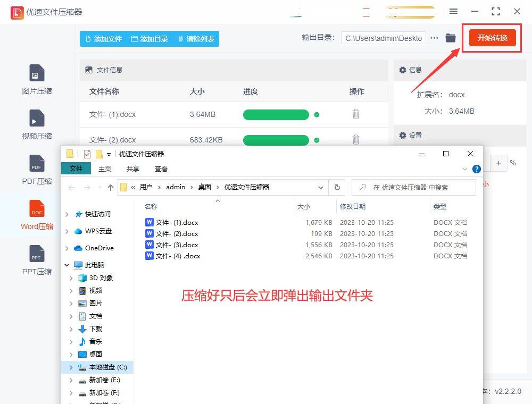Open the 视频压缩 video compression tool
The width and height of the screenshot is (532, 404).
click(x=37, y=124)
